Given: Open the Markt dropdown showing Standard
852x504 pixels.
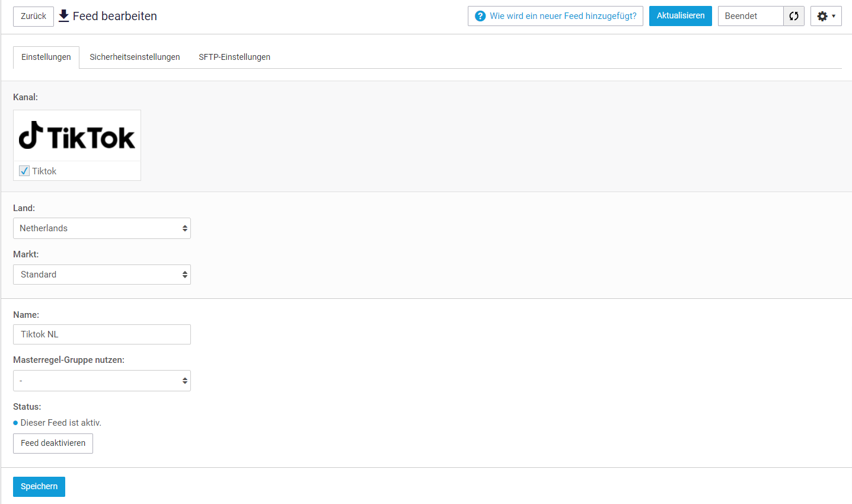Looking at the screenshot, I should pos(102,275).
